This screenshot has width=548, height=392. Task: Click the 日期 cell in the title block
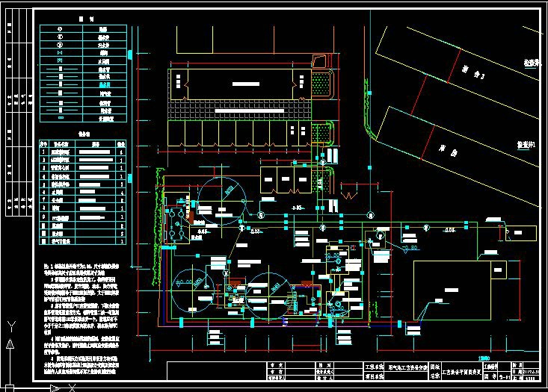[x=517, y=371]
